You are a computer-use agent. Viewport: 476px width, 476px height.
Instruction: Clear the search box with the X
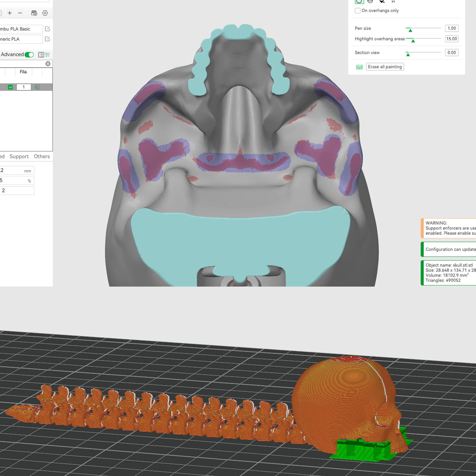(48, 64)
